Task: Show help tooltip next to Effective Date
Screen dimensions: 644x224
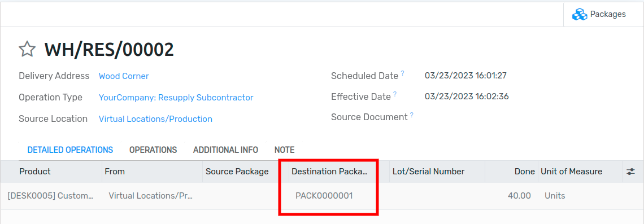Action: tap(395, 94)
